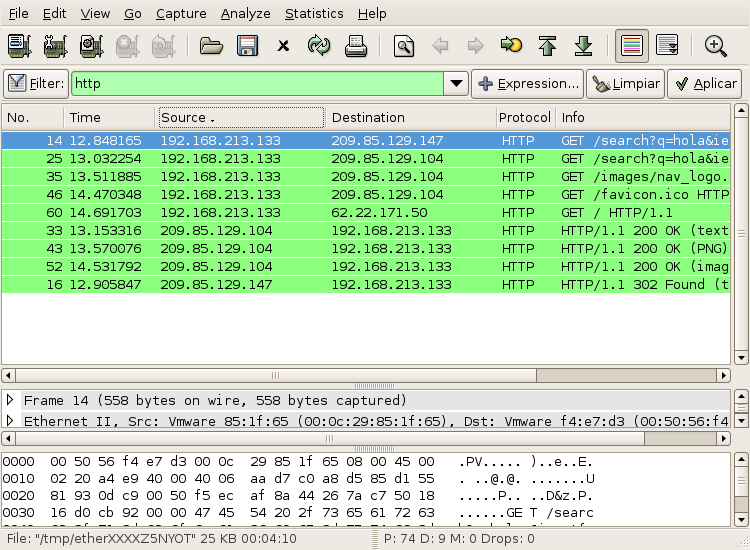Click the greyed restart capture icon

pyautogui.click(x=163, y=46)
